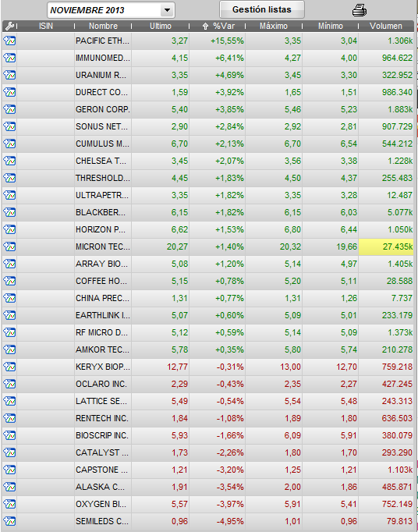Image resolution: width=418 pixels, height=532 pixels.
Task: Sort by Volumen column header
Action: [x=386, y=26]
